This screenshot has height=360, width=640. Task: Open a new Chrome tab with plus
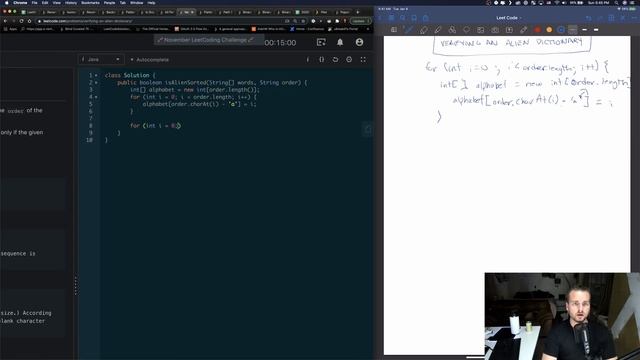point(358,12)
